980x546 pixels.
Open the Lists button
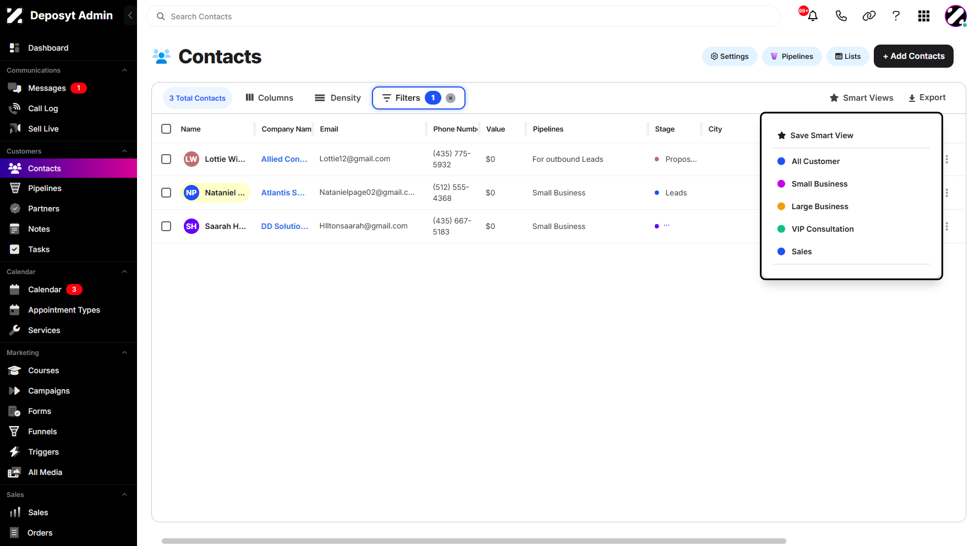coord(848,56)
